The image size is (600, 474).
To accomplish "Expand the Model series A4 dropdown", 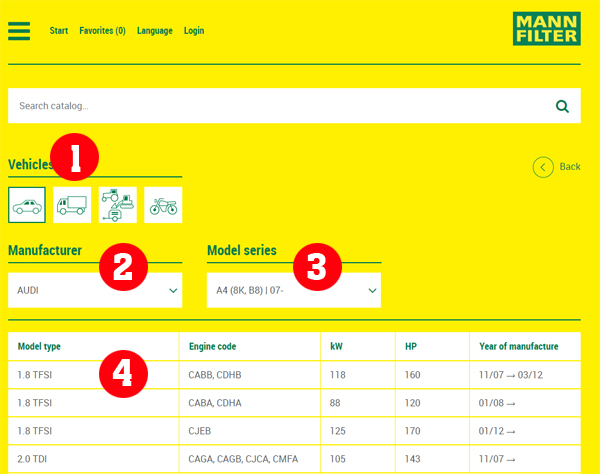I will point(294,291).
